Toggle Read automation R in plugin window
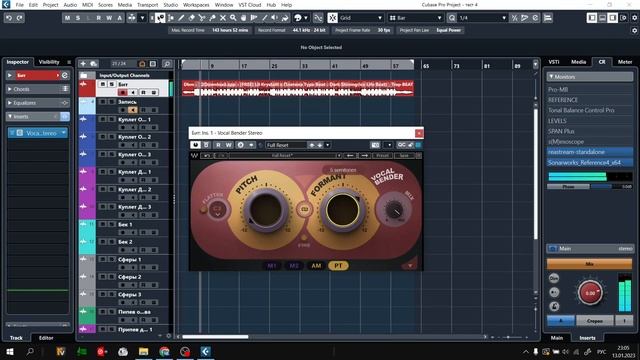 (218, 145)
